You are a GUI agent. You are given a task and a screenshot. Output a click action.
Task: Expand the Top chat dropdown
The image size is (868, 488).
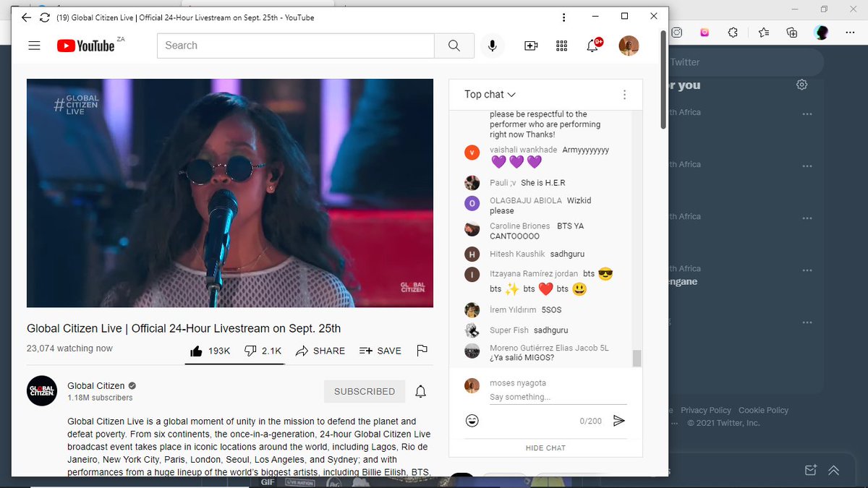[490, 94]
